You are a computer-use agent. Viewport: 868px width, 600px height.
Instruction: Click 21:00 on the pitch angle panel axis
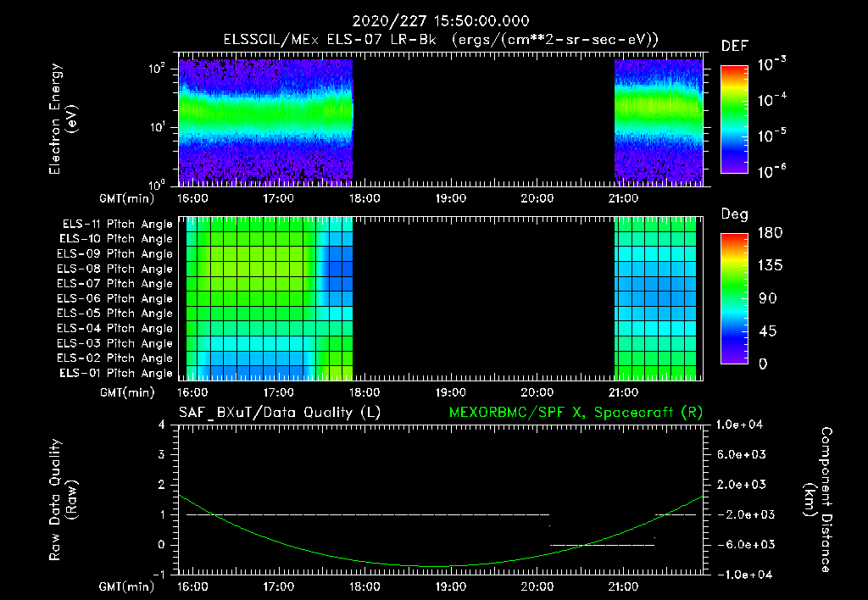623,392
